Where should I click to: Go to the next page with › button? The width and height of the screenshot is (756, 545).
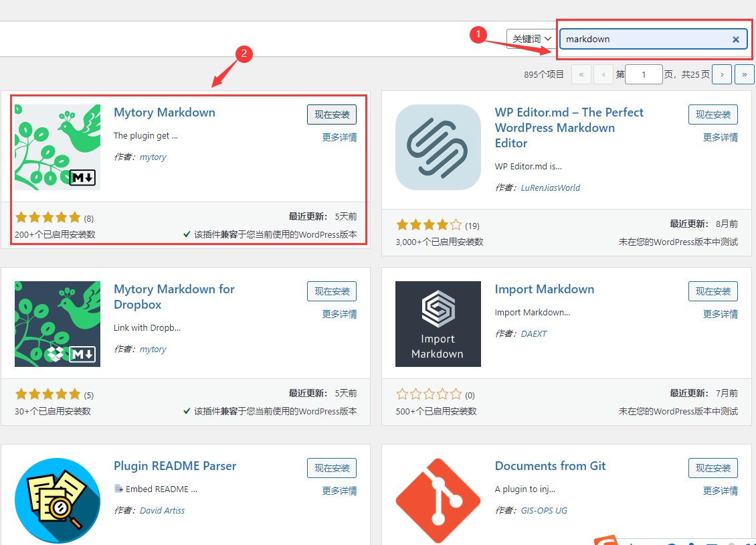(721, 74)
